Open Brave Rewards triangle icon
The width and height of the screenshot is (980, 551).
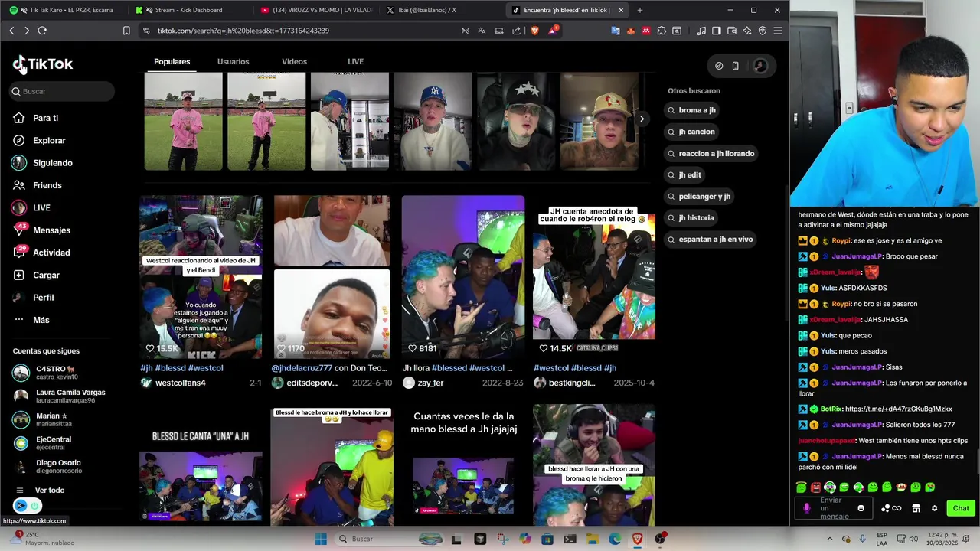553,31
